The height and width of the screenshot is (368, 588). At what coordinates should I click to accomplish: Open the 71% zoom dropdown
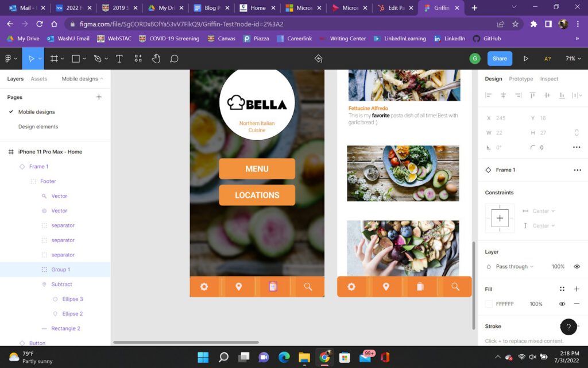[x=573, y=59]
